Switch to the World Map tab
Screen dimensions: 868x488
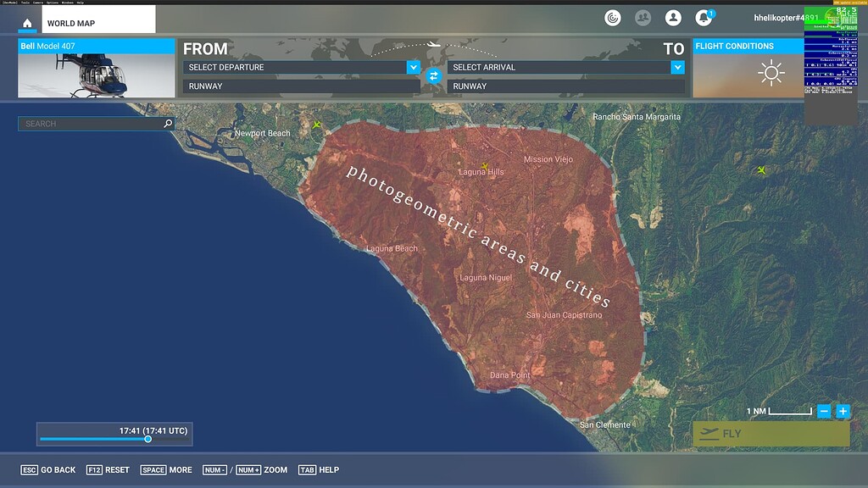coord(71,24)
